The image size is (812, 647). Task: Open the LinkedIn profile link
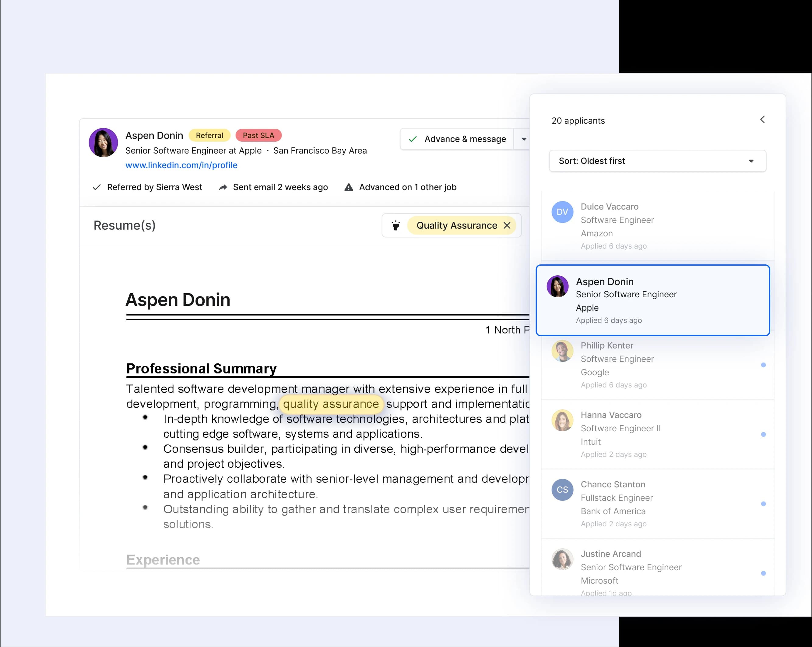[x=181, y=165]
